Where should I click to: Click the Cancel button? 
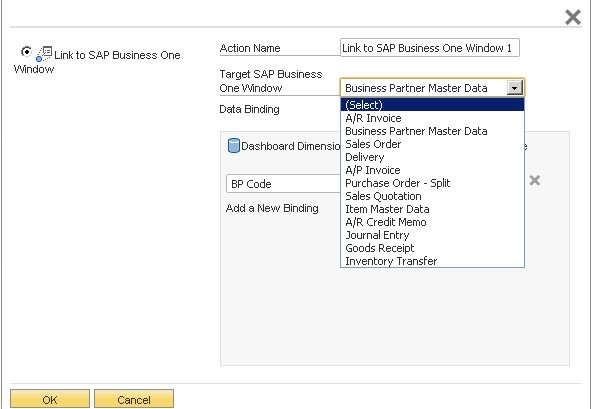click(x=134, y=399)
